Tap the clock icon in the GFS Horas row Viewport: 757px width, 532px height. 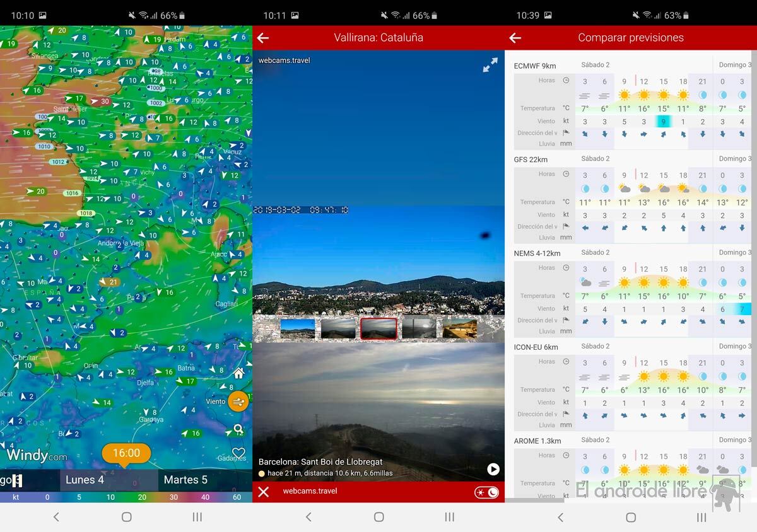point(566,174)
